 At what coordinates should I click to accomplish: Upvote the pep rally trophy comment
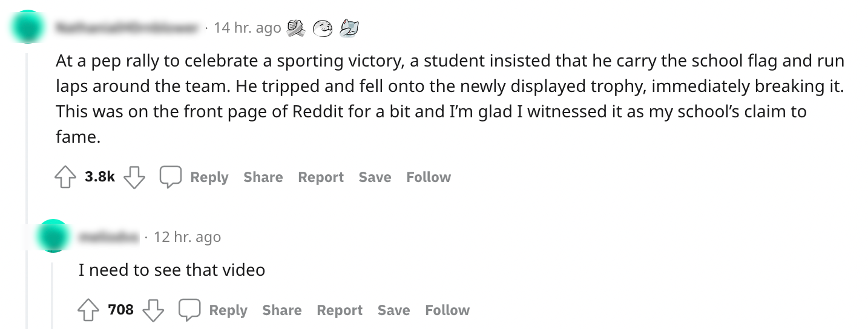click(x=65, y=177)
